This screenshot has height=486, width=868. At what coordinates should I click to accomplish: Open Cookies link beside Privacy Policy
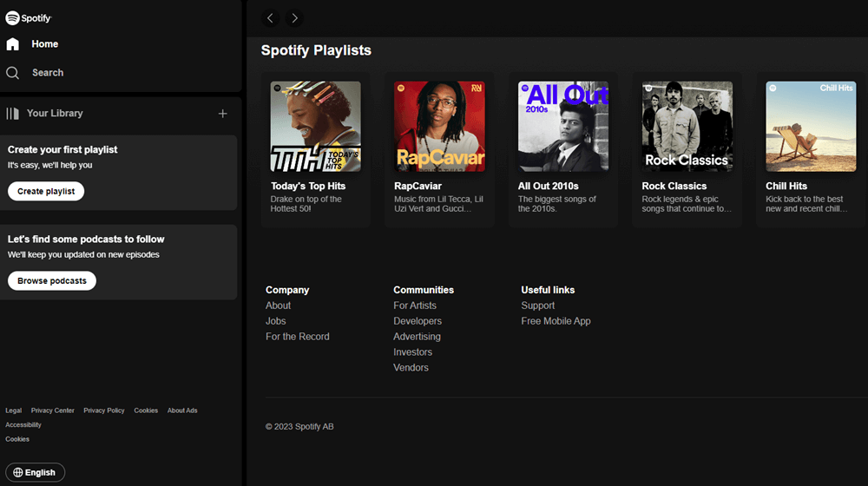146,410
